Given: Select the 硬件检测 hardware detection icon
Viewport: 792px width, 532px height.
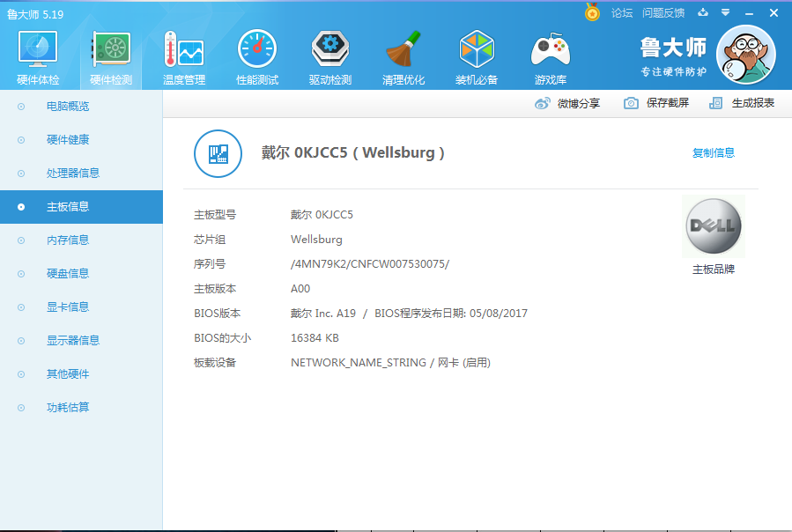Looking at the screenshot, I should click(x=111, y=49).
